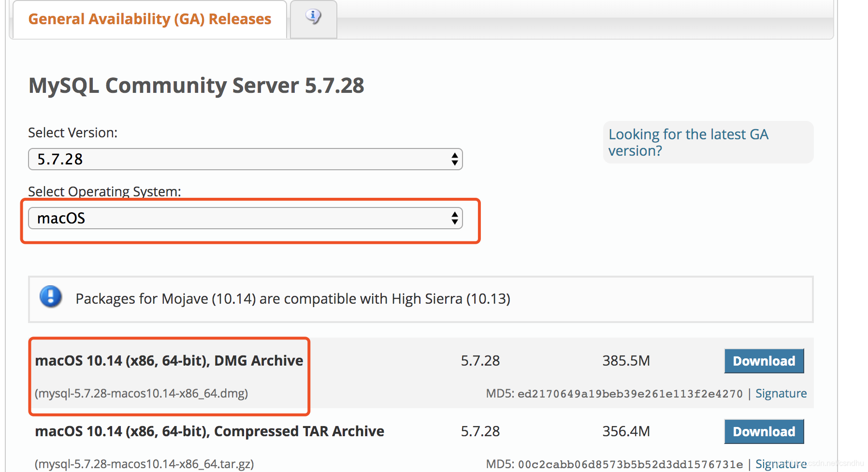
Task: Open the Select Operating System dropdown showing macOS
Action: pos(246,218)
